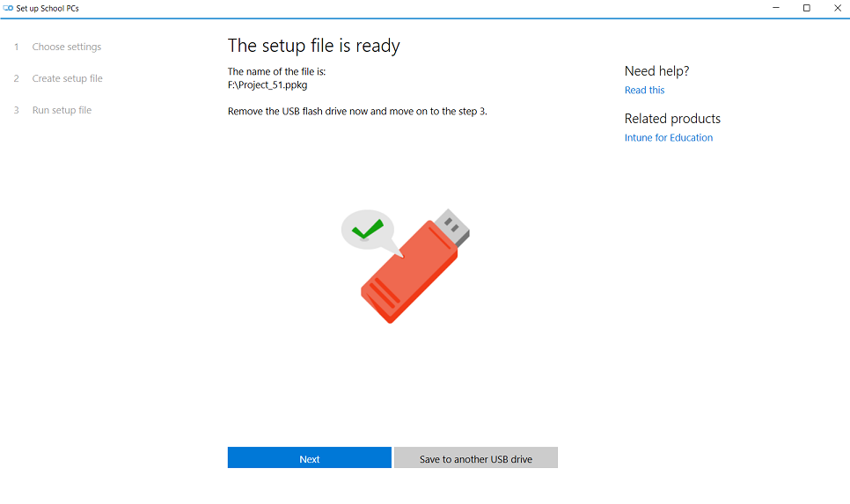Select the Create setup file step

[x=67, y=78]
